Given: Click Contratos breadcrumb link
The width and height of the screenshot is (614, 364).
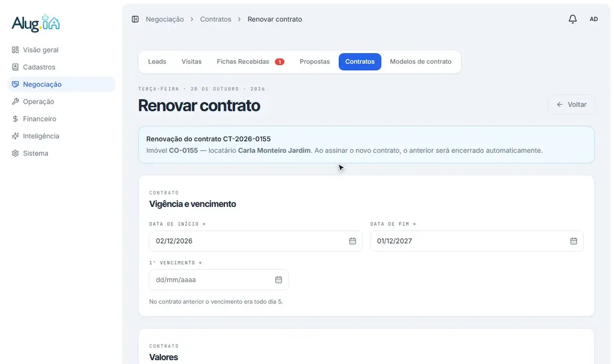Looking at the screenshot, I should (216, 19).
